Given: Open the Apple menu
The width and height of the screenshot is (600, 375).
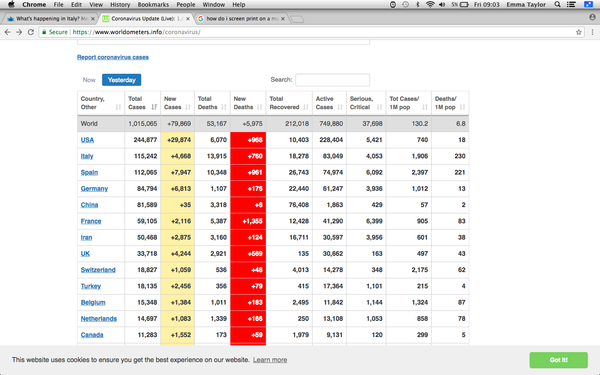Looking at the screenshot, I should [11, 5].
